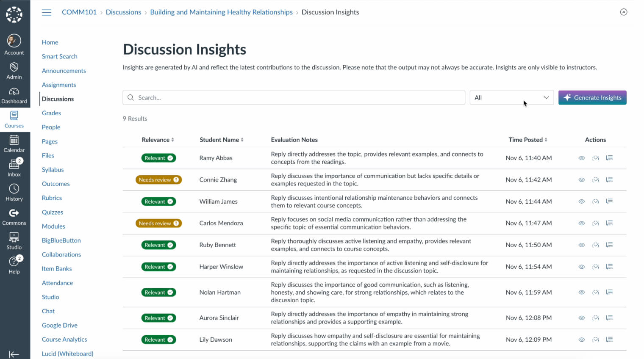Click dashed-circle checkmark icon for Connie Zhang
The image size is (644, 359).
(595, 180)
